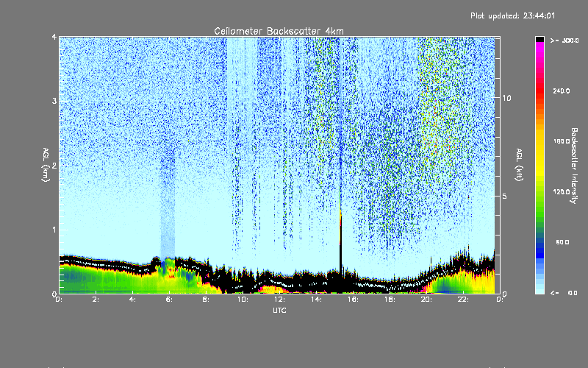Click the right 'AGL (kft)' axis label

(519, 165)
